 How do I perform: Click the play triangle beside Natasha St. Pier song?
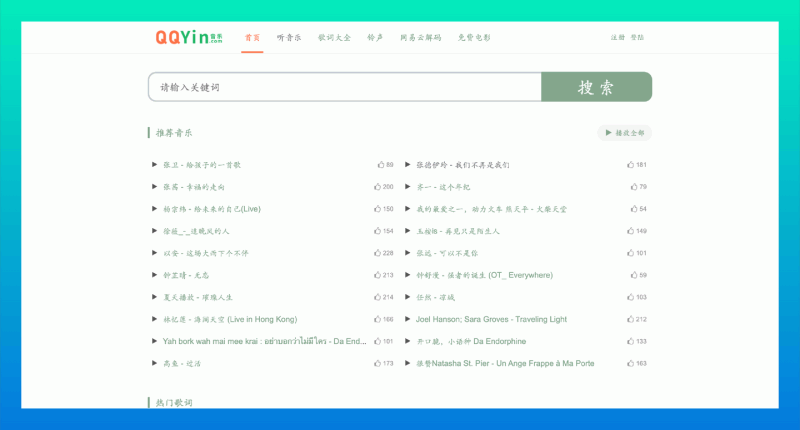click(x=408, y=363)
